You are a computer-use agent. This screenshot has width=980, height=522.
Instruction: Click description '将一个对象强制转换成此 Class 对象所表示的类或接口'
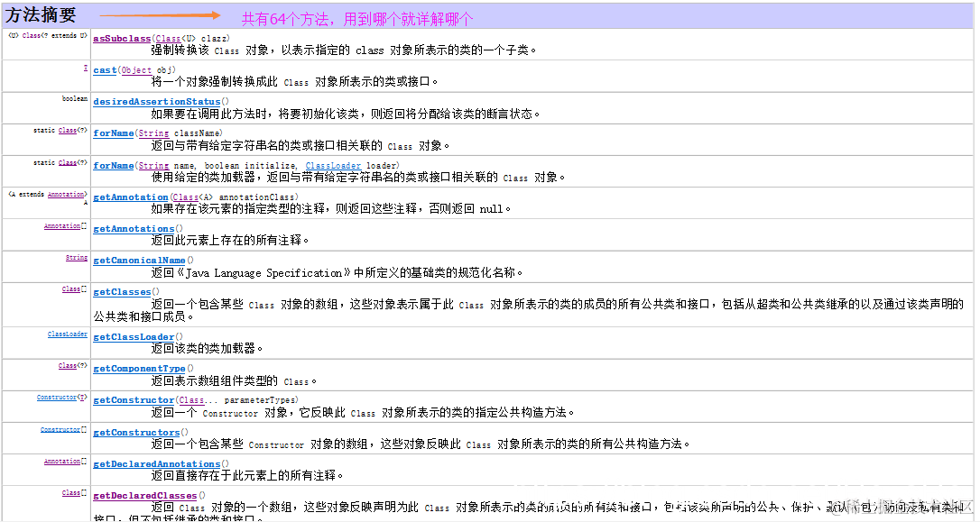point(294,82)
